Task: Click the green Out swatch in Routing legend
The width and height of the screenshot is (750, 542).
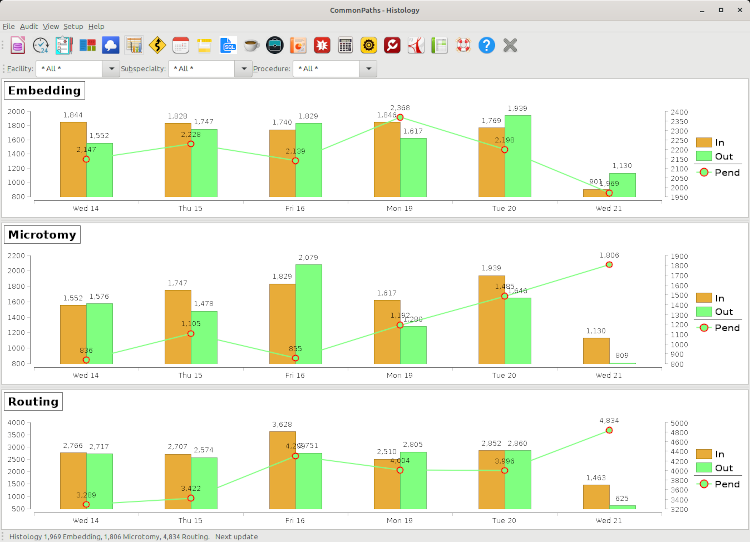Action: click(x=702, y=468)
